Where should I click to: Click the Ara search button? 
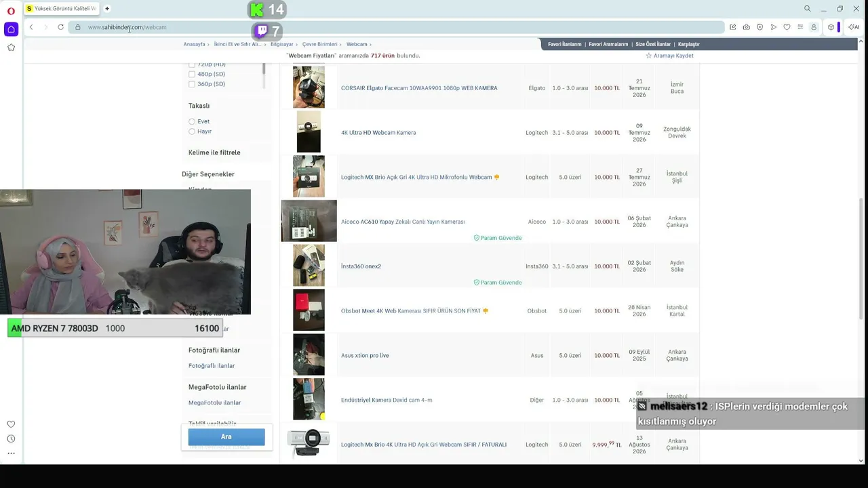tap(226, 436)
